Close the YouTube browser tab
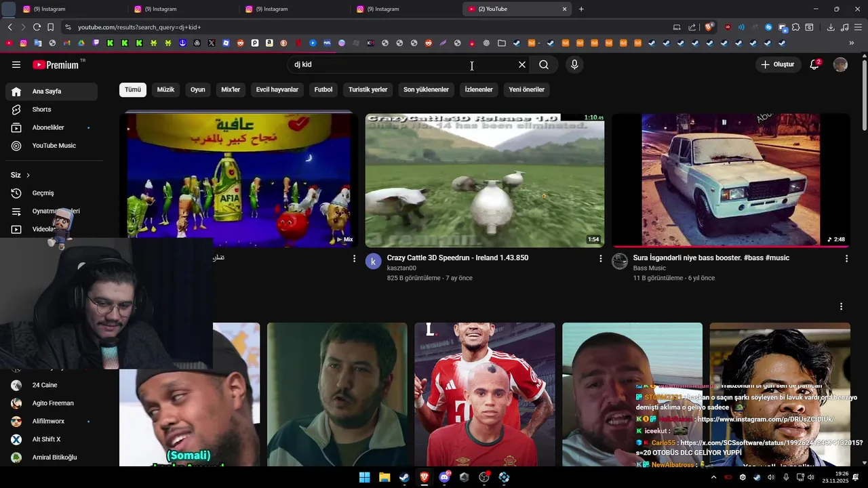 click(564, 9)
